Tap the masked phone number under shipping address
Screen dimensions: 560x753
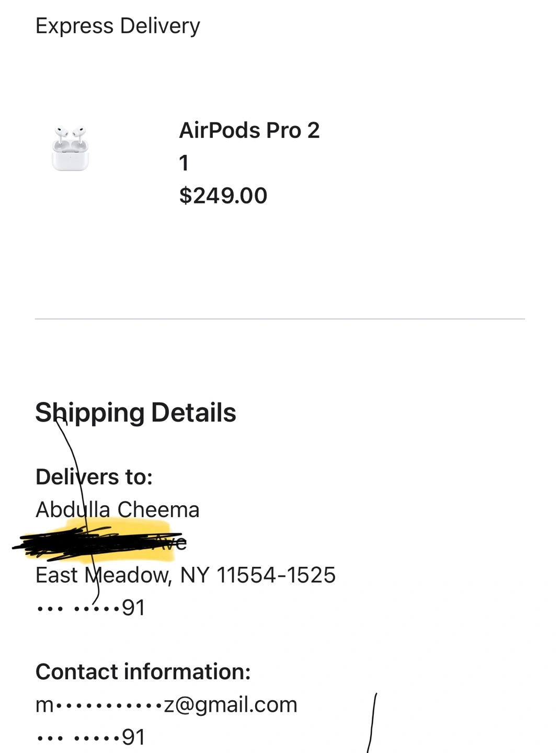(91, 608)
